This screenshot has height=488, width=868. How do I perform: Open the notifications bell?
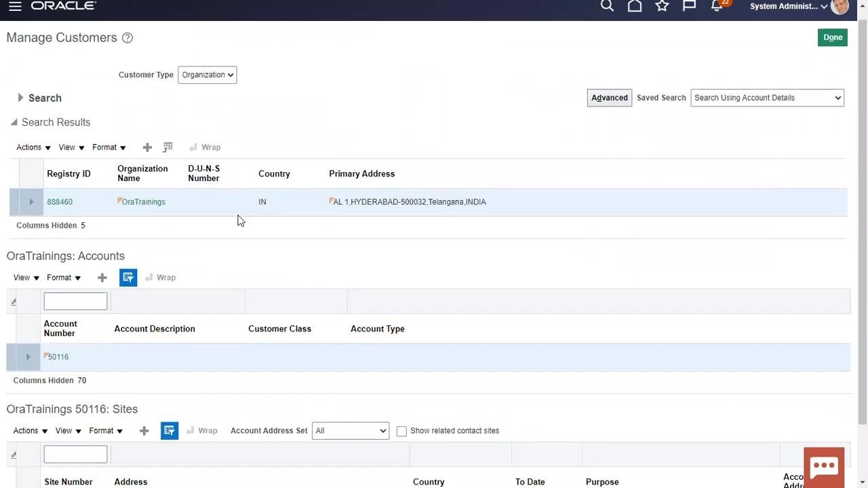pyautogui.click(x=717, y=6)
